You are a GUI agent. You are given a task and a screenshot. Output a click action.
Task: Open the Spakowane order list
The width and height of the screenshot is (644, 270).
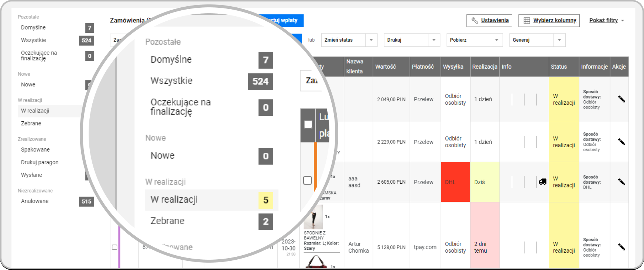coord(35,149)
